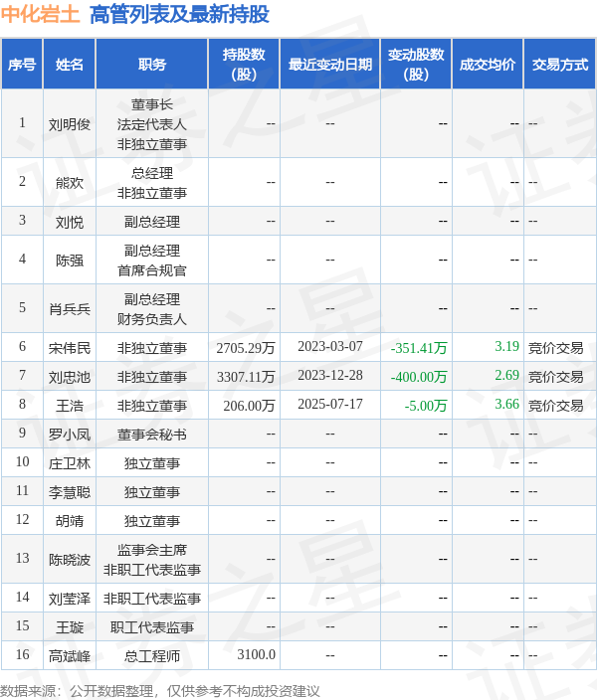Click holdings value 206.00万

[x=249, y=406]
